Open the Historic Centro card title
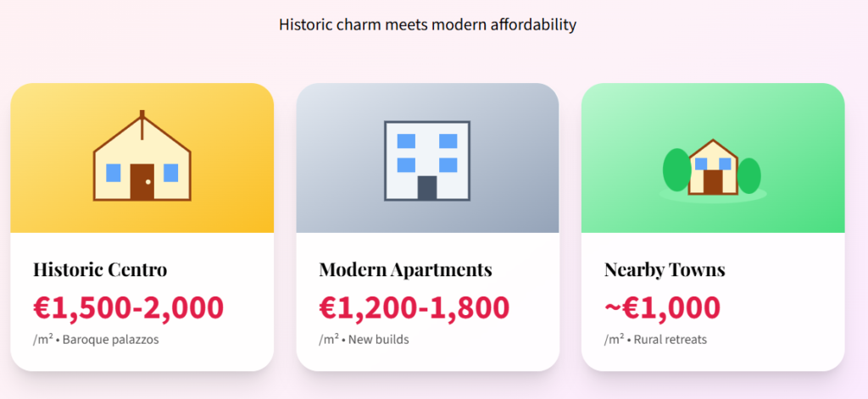 point(100,270)
